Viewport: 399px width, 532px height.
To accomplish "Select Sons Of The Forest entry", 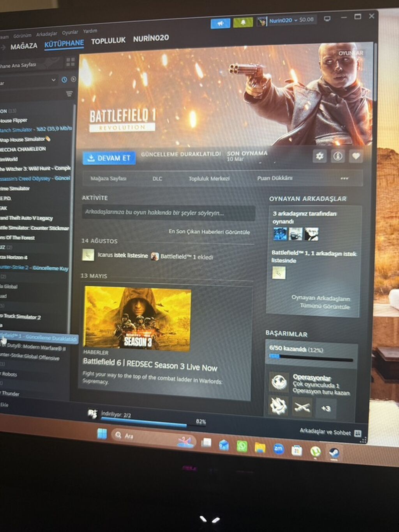I will tap(18, 238).
